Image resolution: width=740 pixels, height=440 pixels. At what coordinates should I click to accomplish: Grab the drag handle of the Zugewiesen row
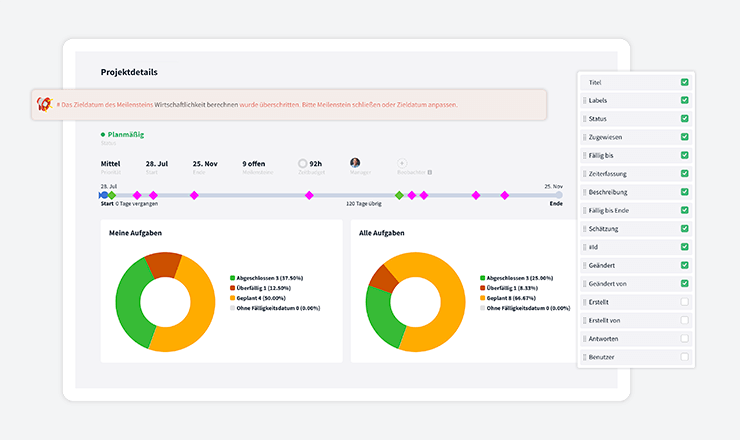click(x=584, y=137)
